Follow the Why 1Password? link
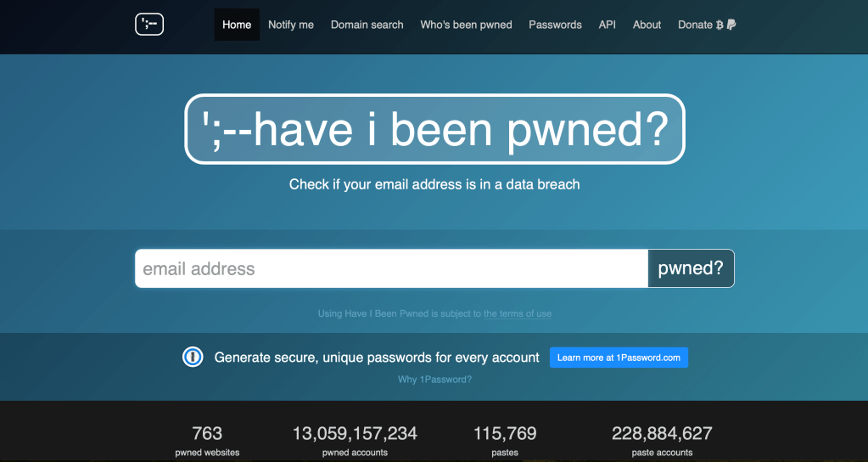 click(x=434, y=380)
